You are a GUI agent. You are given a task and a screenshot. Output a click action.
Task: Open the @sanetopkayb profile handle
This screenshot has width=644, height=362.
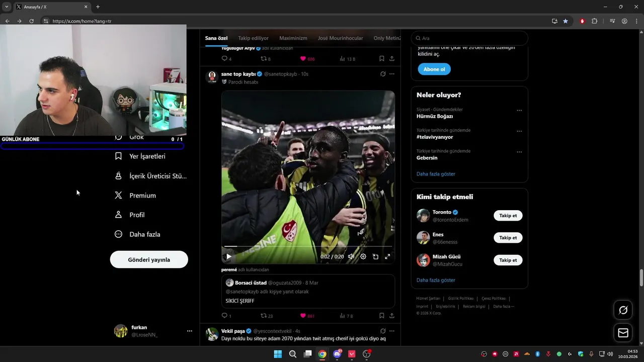tap(281, 74)
